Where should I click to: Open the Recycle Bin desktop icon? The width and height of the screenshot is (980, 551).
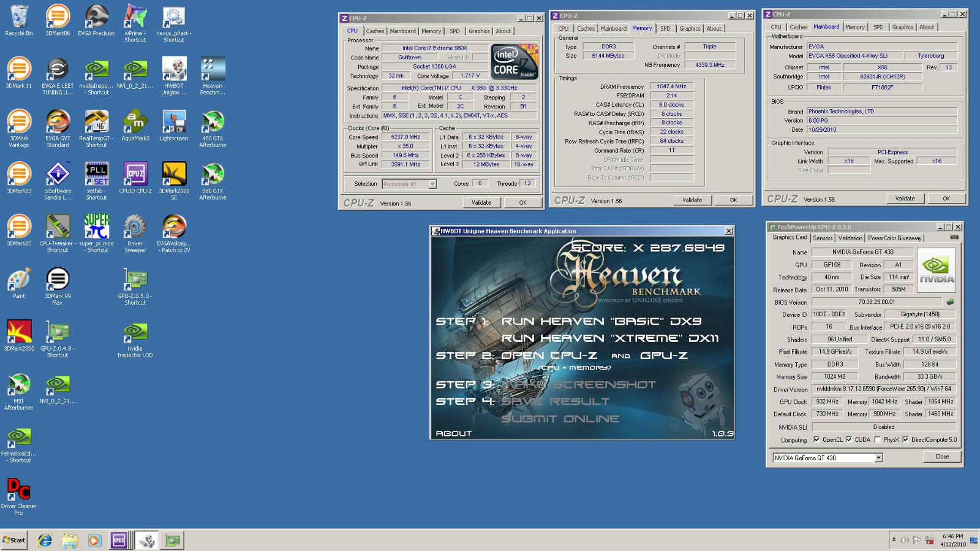pos(19,20)
